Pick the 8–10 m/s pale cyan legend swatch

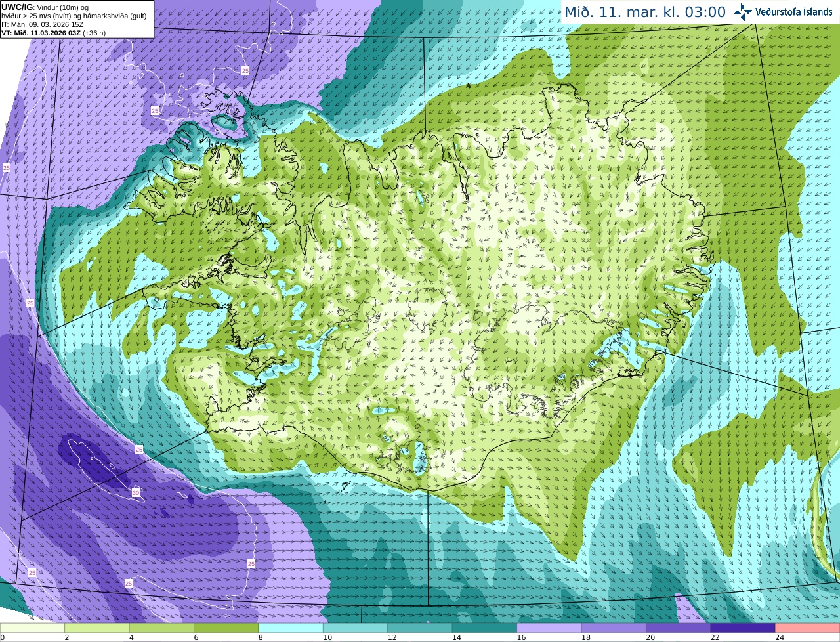[x=291, y=628]
